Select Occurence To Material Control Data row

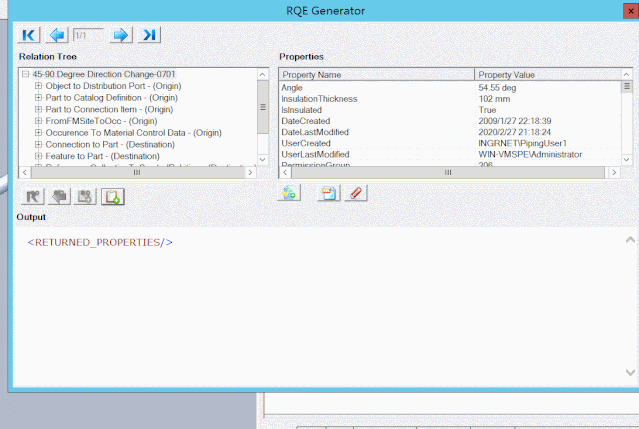(x=134, y=133)
